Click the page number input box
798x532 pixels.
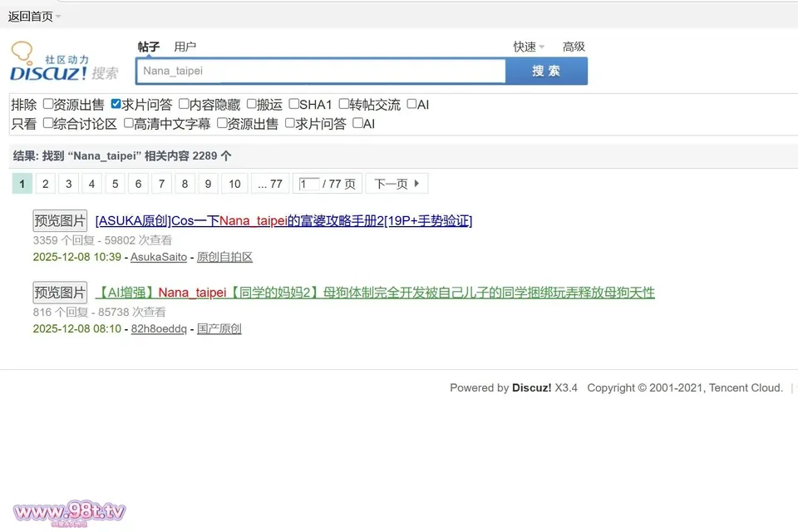309,184
